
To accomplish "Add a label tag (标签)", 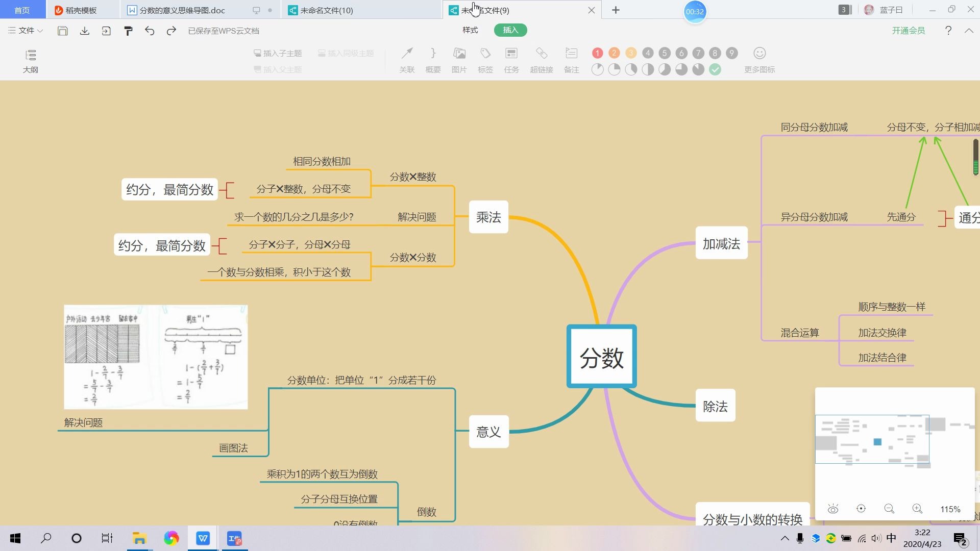I will tap(485, 61).
